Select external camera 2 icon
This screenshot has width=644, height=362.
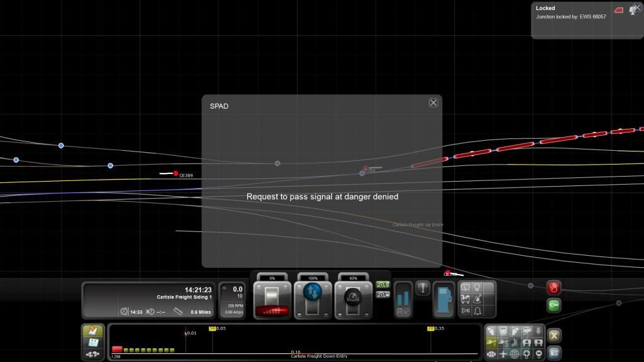(x=502, y=343)
